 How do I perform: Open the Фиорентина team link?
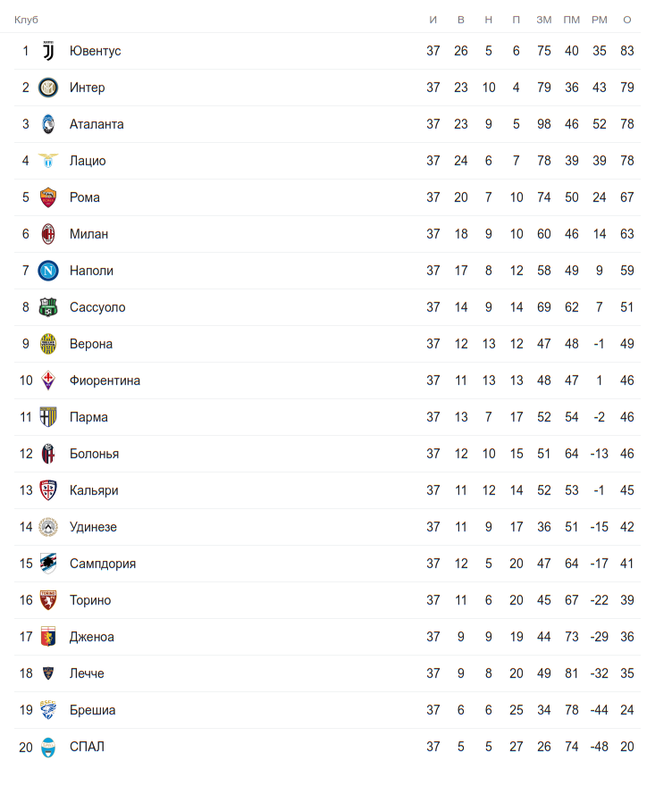pos(105,380)
